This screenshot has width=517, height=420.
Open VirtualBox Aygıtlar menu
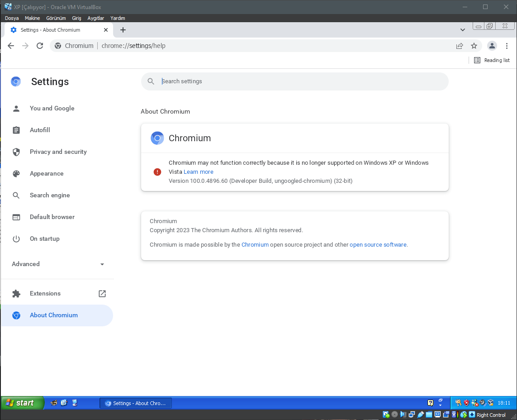(x=95, y=18)
